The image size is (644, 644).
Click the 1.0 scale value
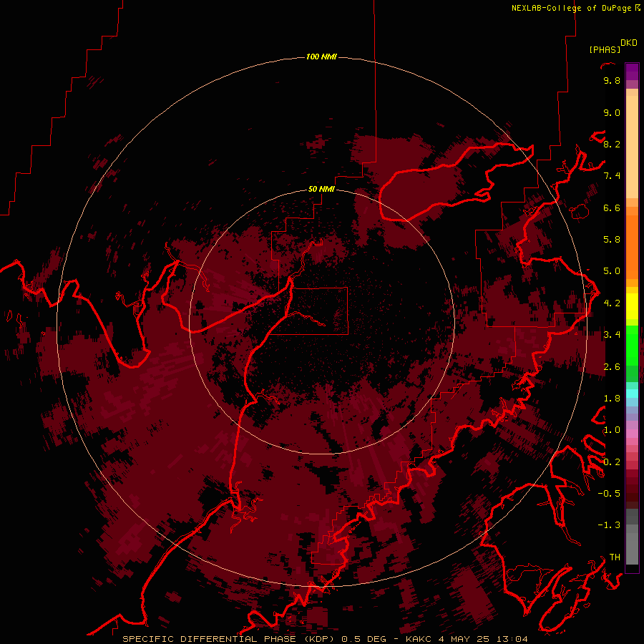point(612,430)
